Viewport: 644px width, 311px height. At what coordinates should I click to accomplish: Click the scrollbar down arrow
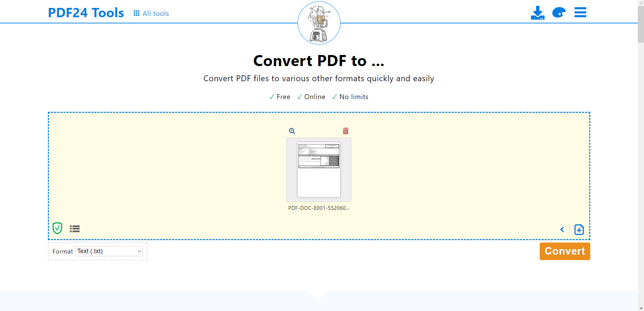point(641,308)
